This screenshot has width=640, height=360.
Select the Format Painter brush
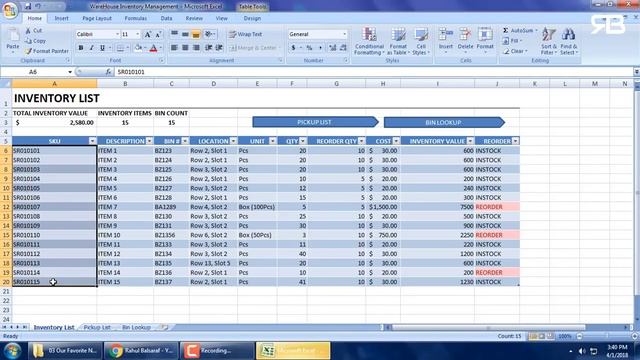point(28,51)
